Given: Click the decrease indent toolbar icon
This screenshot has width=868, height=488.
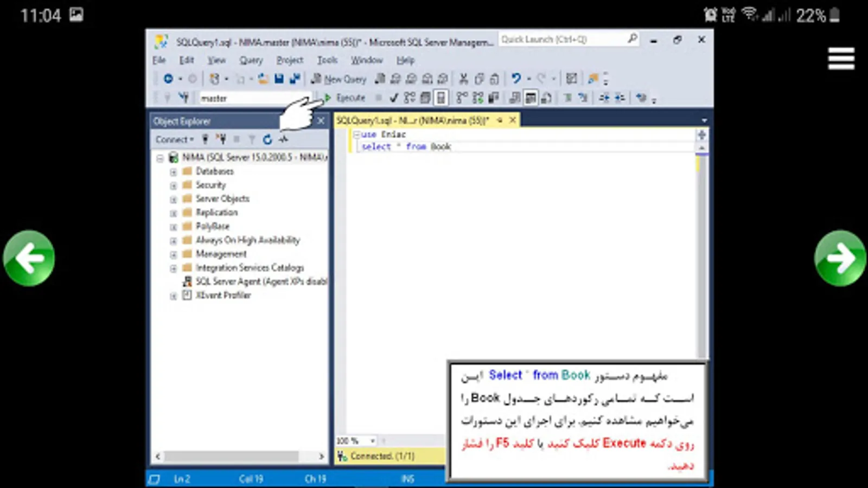Looking at the screenshot, I should tap(604, 98).
